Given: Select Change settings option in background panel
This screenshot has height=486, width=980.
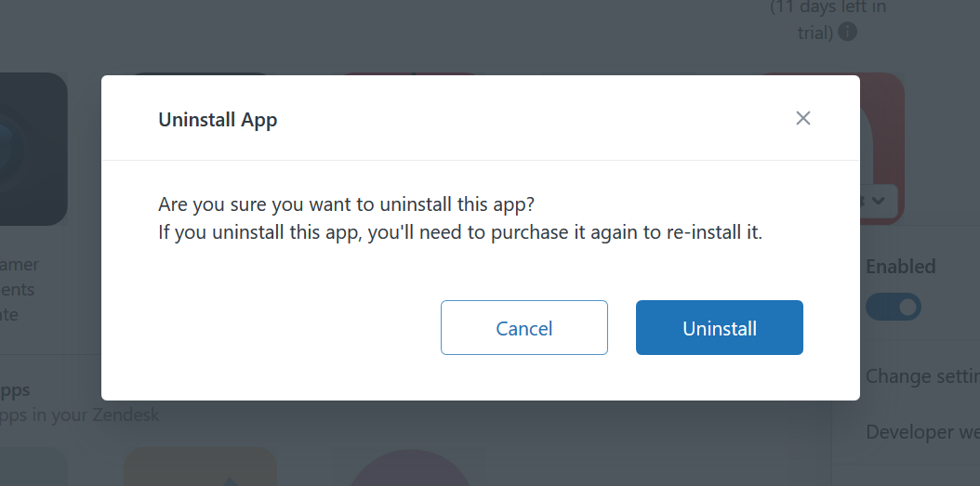Looking at the screenshot, I should point(922,376).
